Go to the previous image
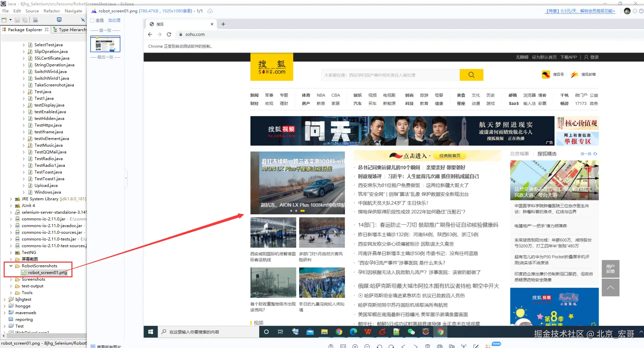 coord(404,346)
